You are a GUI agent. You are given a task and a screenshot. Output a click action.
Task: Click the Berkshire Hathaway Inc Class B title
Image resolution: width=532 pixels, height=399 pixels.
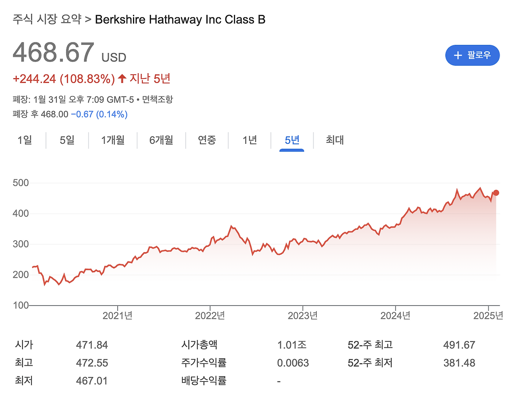click(180, 19)
